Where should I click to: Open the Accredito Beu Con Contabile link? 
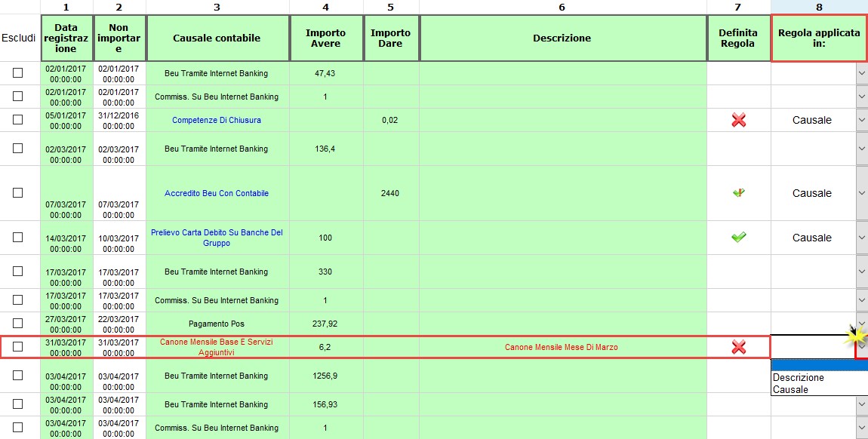pyautogui.click(x=217, y=193)
